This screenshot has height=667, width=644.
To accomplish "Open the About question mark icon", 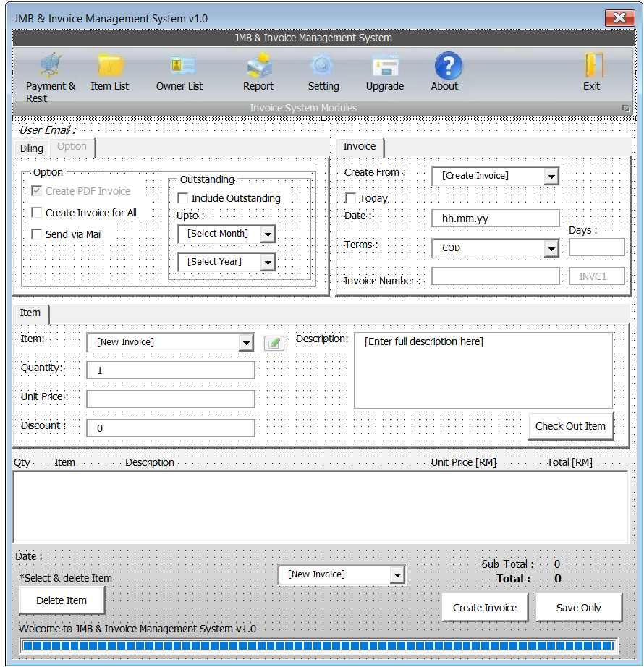I will [x=449, y=66].
